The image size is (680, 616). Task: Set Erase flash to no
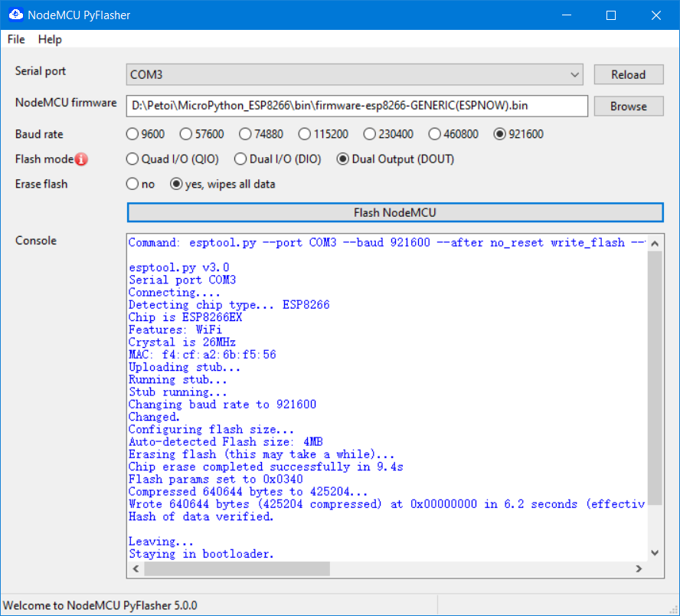point(132,184)
